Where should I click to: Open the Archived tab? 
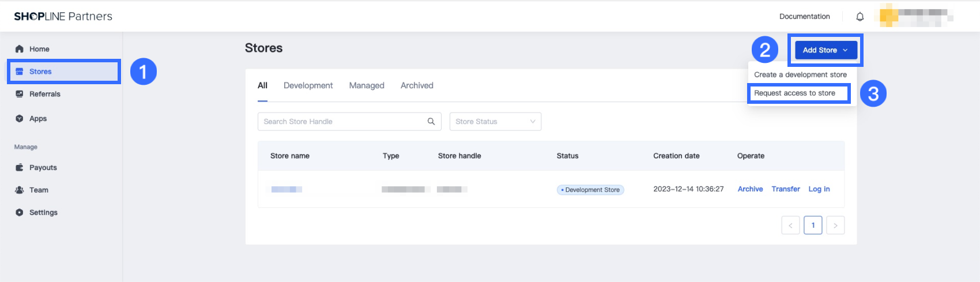tap(417, 85)
